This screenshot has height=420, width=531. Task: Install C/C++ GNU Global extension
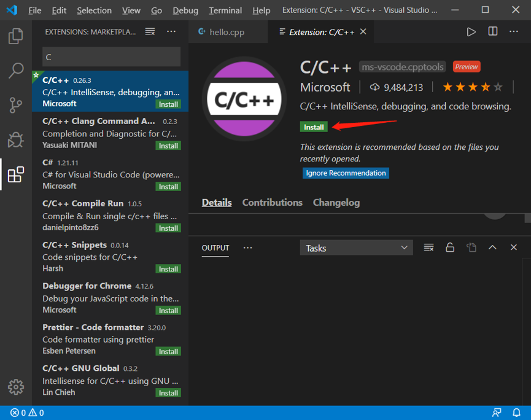(168, 393)
